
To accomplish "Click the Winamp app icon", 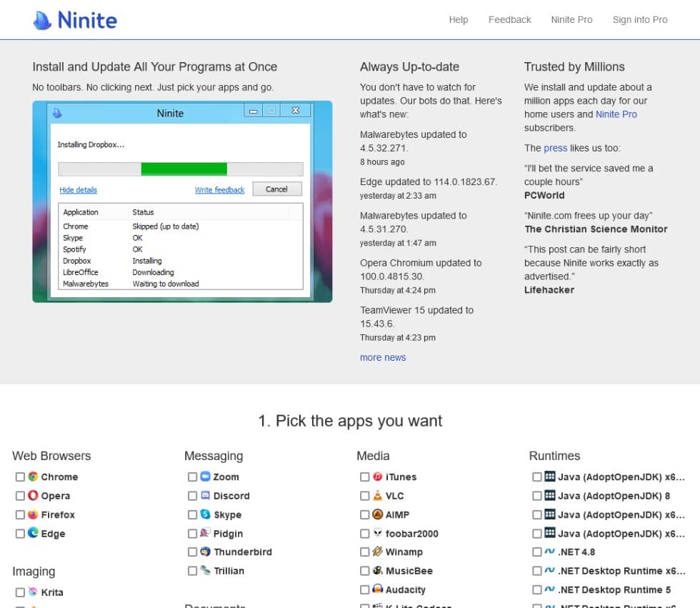I will (x=378, y=552).
